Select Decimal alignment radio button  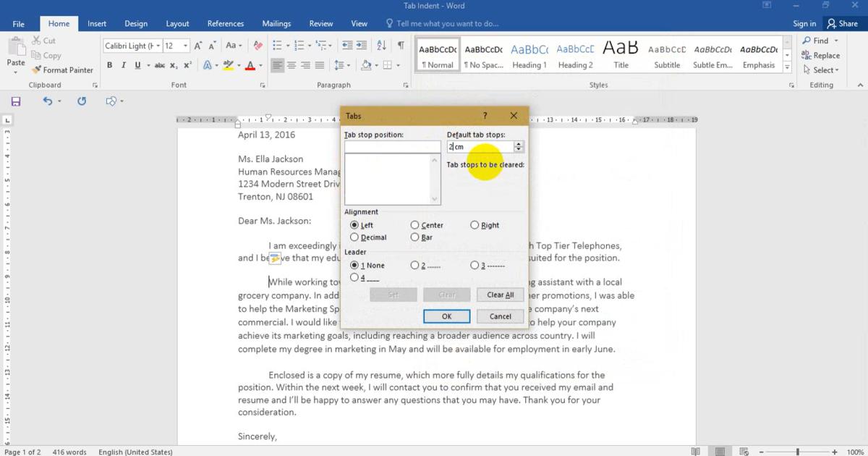coord(354,237)
